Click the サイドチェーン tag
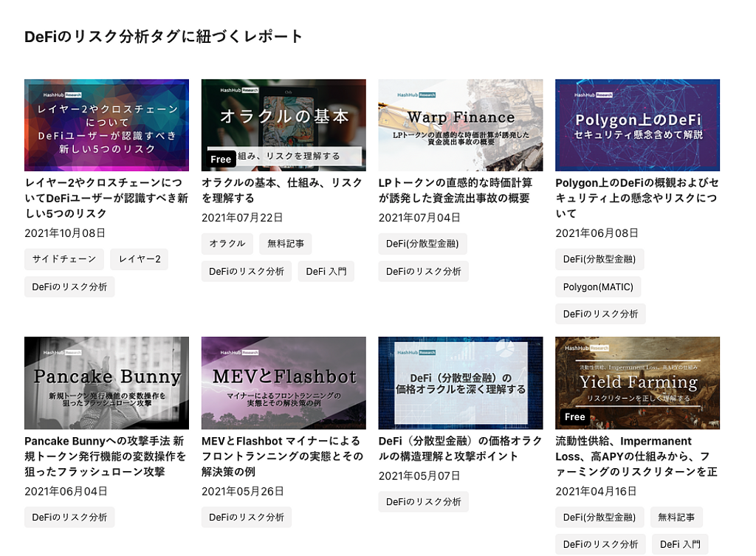Image resolution: width=756 pixels, height=556 pixels. (63, 259)
